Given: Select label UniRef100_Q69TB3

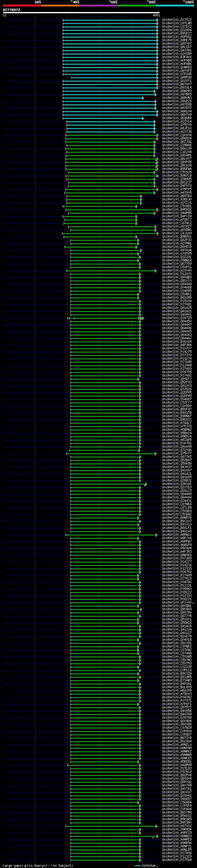Looking at the screenshot, I should point(177,196).
